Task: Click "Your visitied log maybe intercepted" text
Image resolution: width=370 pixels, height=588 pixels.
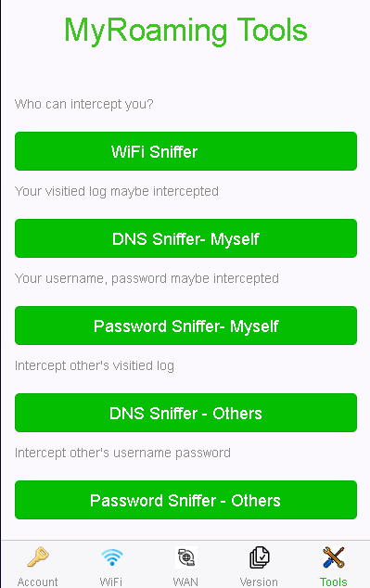Action: click(x=117, y=191)
